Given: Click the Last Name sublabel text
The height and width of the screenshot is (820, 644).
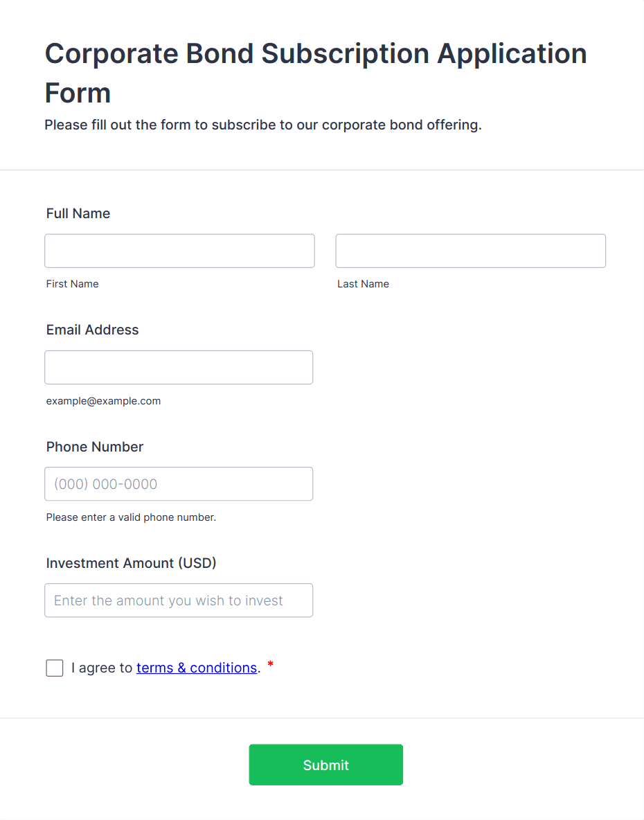Looking at the screenshot, I should click(x=364, y=284).
